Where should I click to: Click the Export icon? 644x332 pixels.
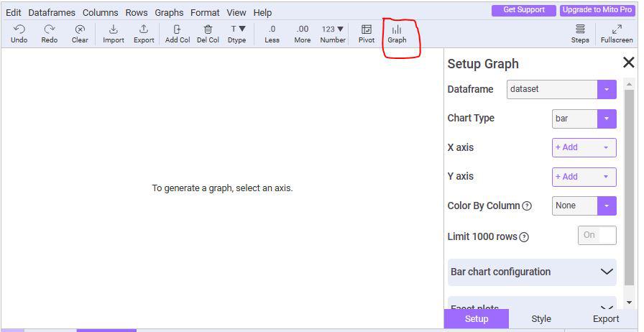pos(144,29)
